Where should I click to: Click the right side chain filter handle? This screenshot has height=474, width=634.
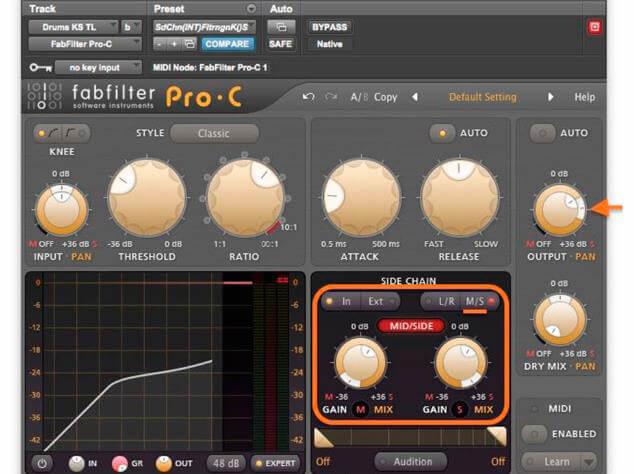pos(497,437)
